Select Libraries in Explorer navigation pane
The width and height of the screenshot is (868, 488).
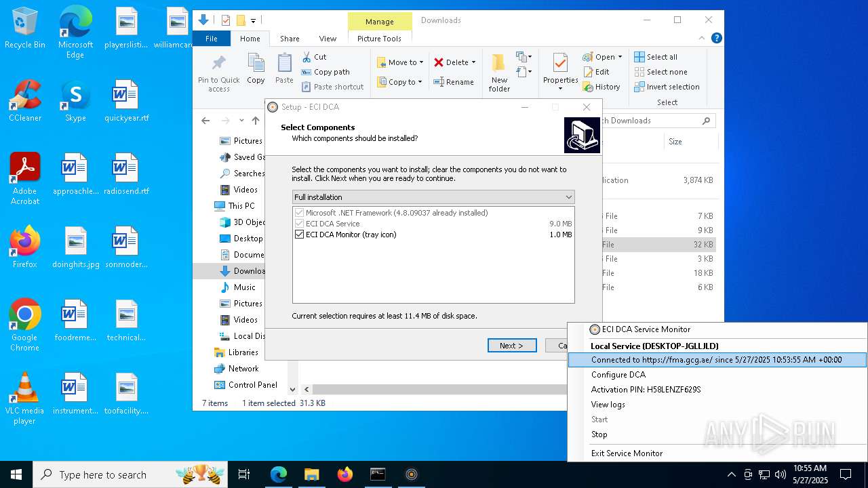pos(243,352)
